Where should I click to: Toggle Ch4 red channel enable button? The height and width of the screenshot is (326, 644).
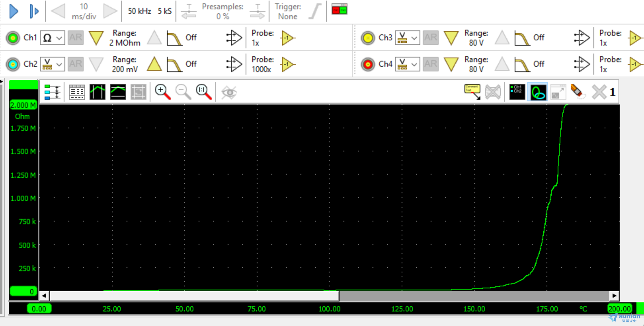368,64
